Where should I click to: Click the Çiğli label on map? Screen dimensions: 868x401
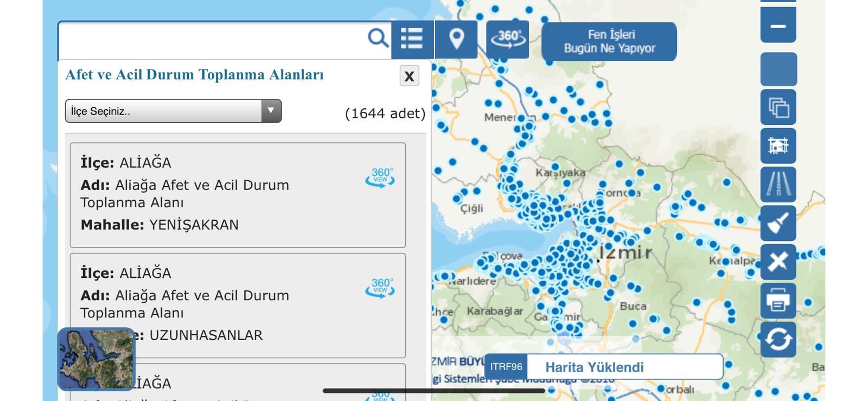click(x=471, y=208)
